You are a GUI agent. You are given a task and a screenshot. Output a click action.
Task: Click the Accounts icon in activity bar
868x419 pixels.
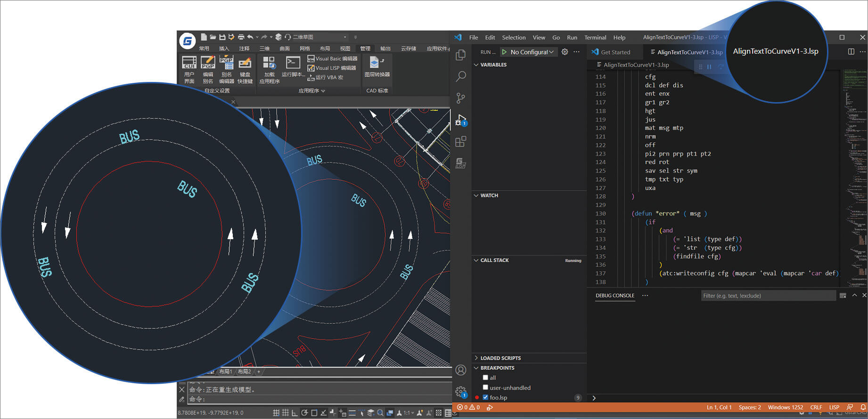point(461,370)
